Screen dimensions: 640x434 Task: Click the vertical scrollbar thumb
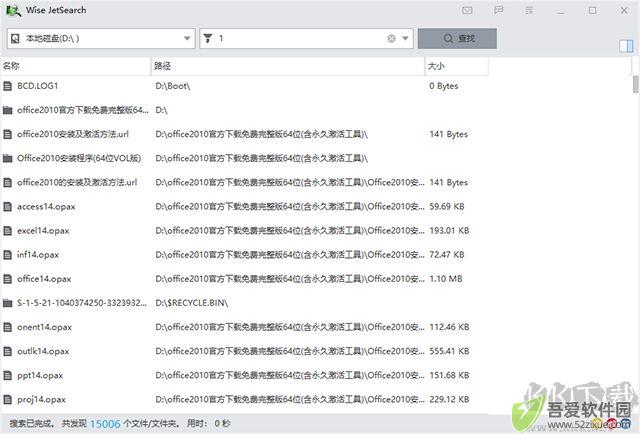tap(636, 84)
